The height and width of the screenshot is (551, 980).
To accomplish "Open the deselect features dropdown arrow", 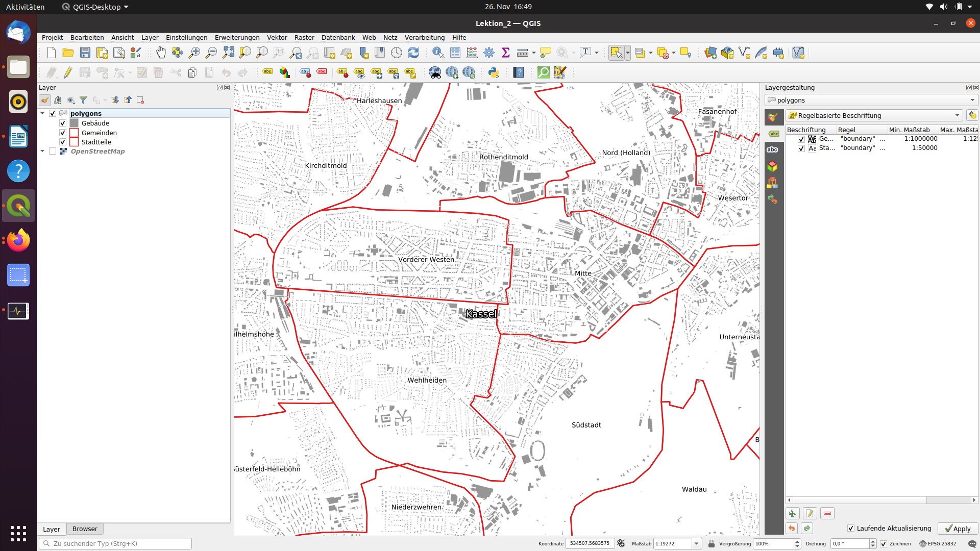I will [x=674, y=53].
